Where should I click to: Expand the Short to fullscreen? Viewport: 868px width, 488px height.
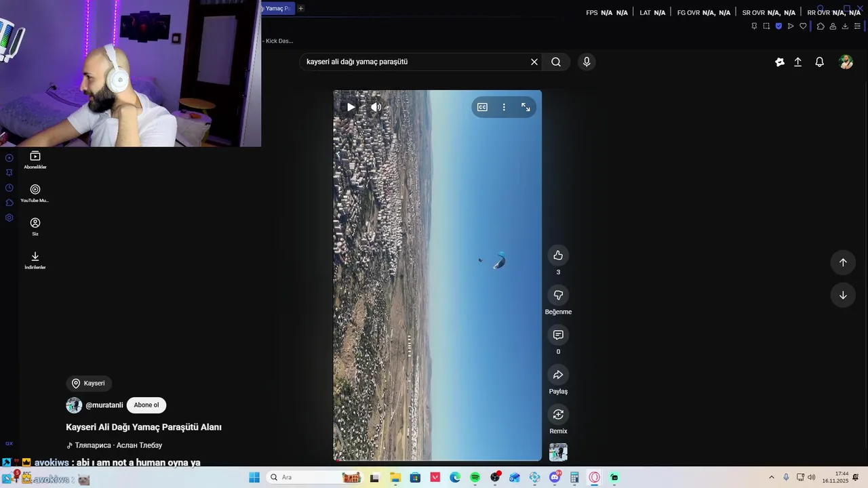tap(526, 107)
